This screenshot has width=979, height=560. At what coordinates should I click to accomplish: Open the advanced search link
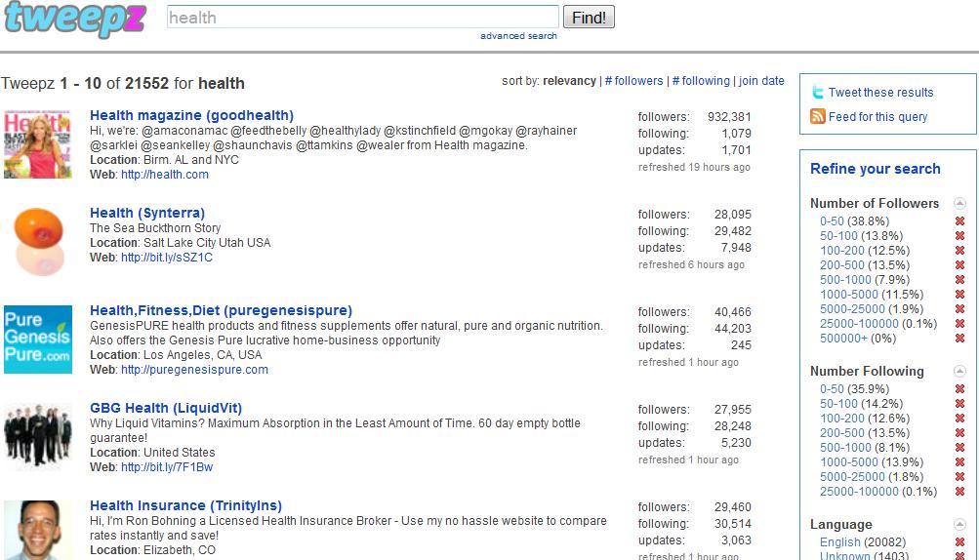[x=518, y=35]
